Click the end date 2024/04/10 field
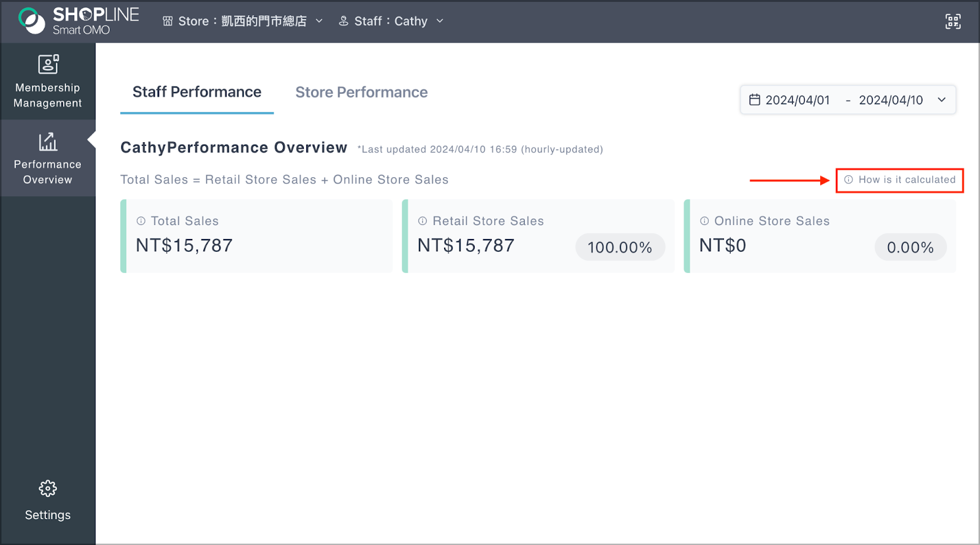 pyautogui.click(x=891, y=100)
